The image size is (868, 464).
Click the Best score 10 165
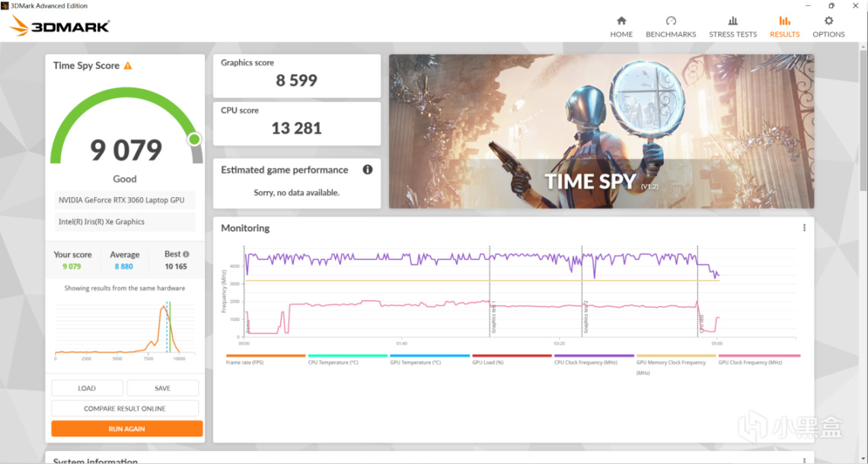pyautogui.click(x=175, y=266)
